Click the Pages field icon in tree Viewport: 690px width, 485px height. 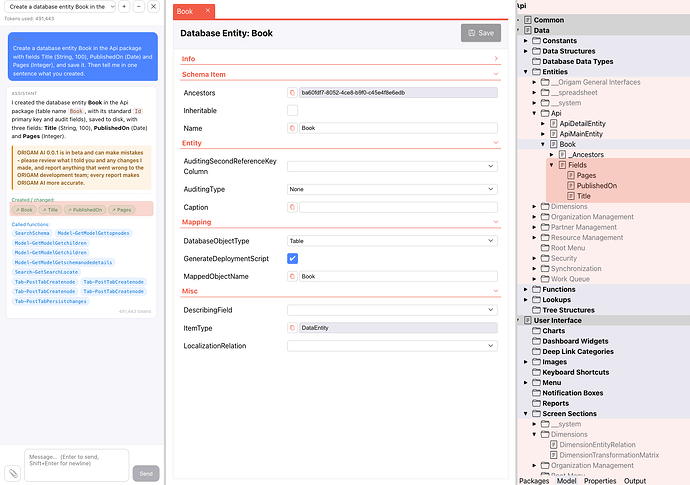[571, 175]
